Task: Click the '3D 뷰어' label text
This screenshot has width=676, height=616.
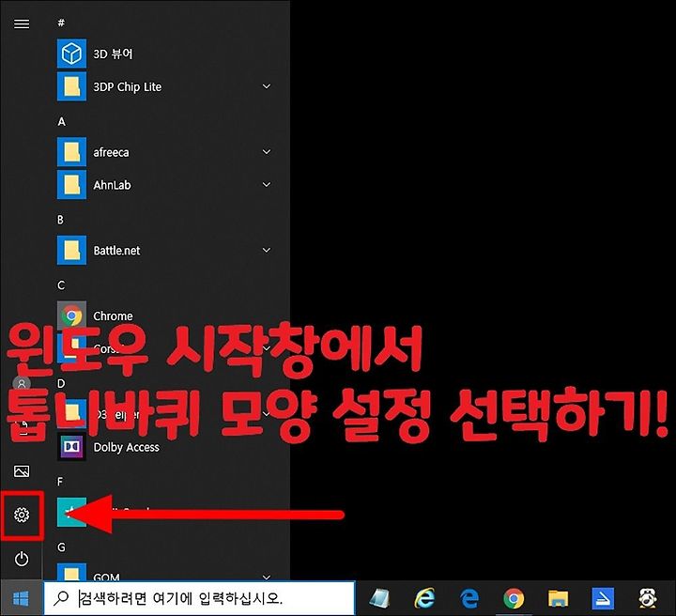Action: [x=113, y=54]
